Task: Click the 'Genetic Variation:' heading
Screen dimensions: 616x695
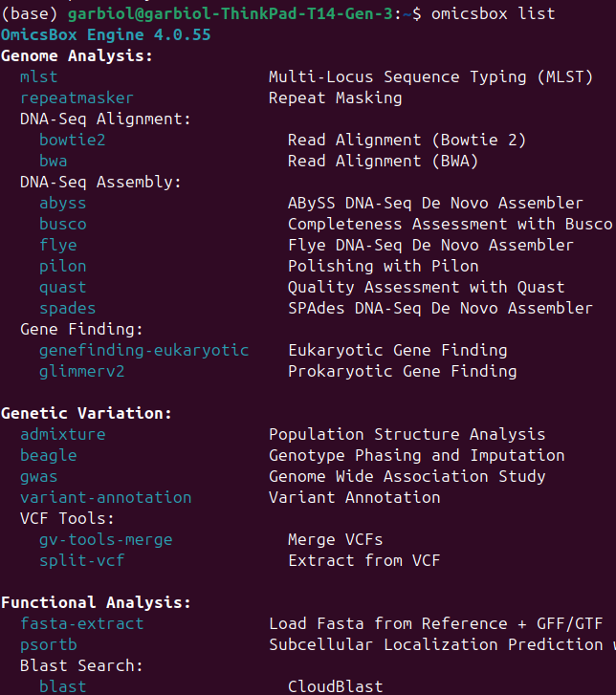Action: 86,414
